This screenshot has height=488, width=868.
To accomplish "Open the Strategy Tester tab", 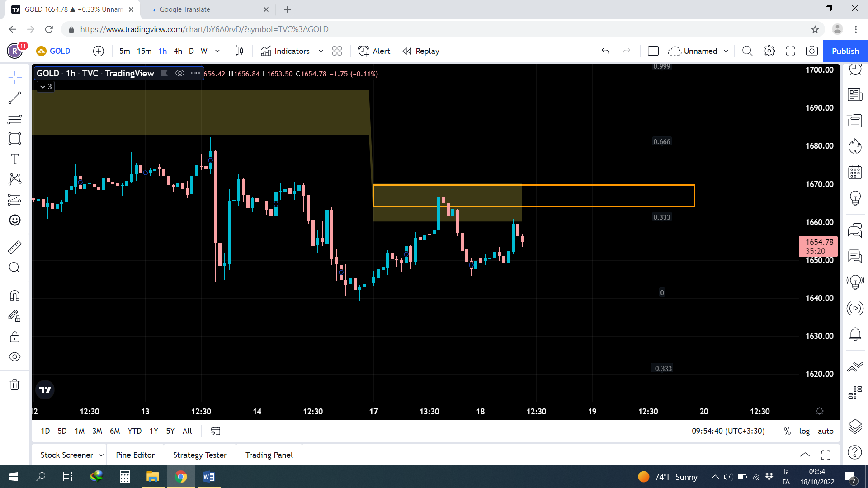I will point(200,455).
